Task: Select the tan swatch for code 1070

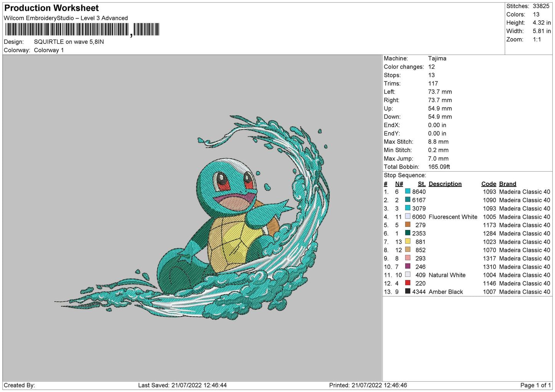Action: [x=408, y=250]
